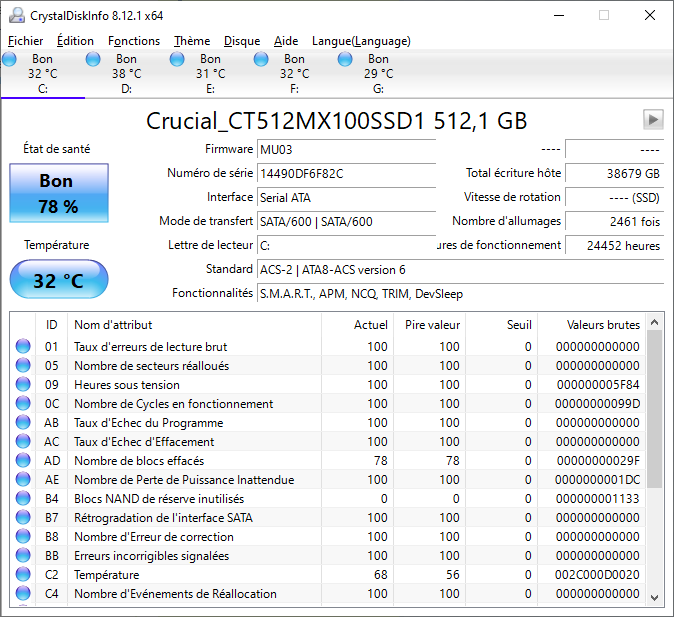Click raw value 000000005F84
The height and width of the screenshot is (617, 674).
click(598, 384)
